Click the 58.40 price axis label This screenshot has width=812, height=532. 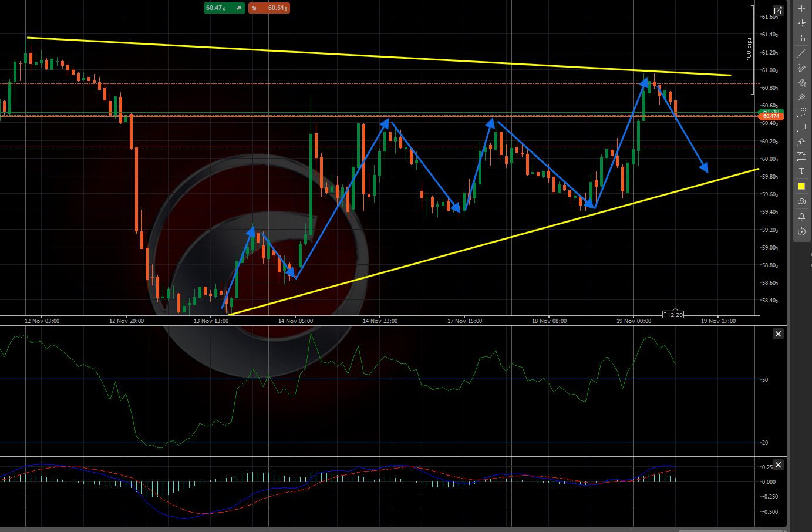tap(770, 301)
